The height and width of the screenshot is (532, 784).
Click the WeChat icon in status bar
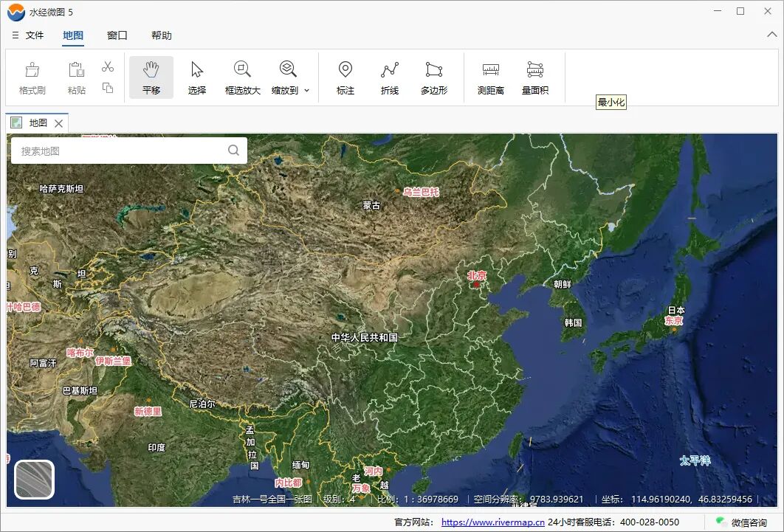point(721,522)
